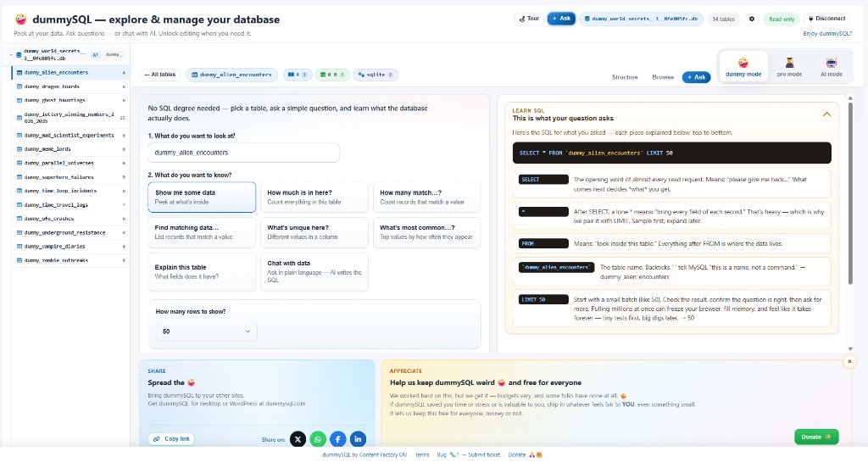The width and height of the screenshot is (868, 462).
Task: Start the Tour
Action: [x=529, y=19]
